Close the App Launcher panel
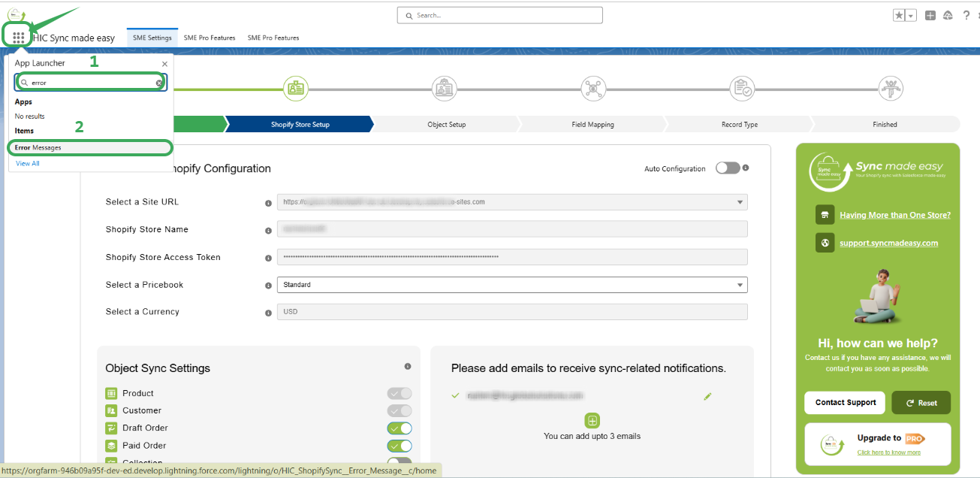Screen dimensions: 980x478 click(x=164, y=64)
